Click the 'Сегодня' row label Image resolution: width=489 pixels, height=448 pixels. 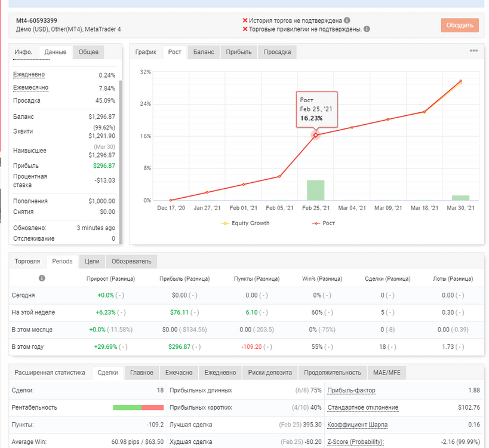pos(23,295)
